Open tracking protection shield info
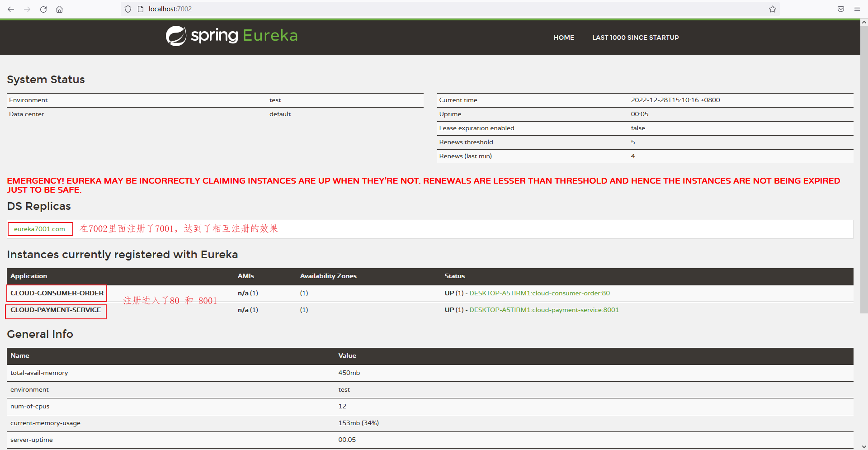Screen dimensions: 868x450 pos(128,9)
